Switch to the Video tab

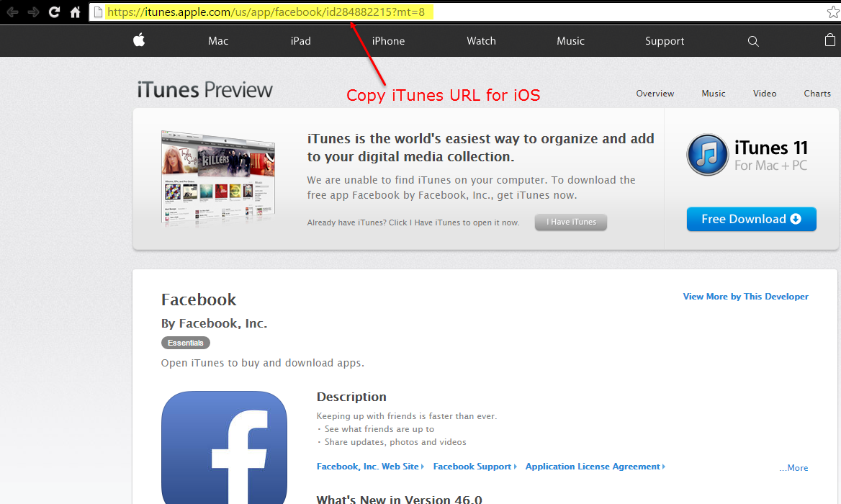pyautogui.click(x=764, y=94)
